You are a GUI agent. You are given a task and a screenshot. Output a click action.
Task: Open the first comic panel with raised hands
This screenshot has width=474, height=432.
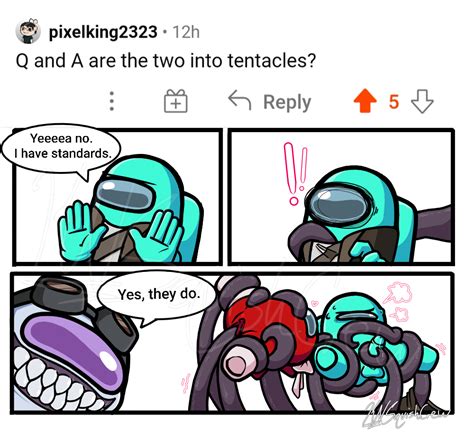click(x=117, y=197)
